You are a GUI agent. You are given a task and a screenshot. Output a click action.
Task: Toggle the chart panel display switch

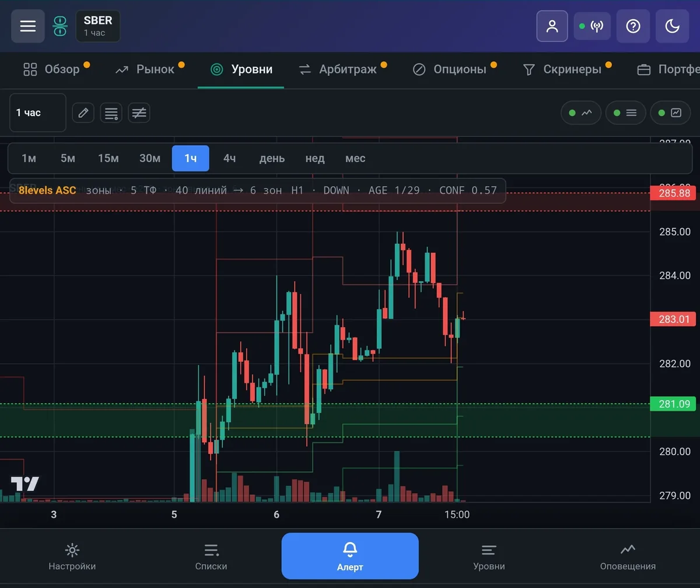[x=670, y=113]
